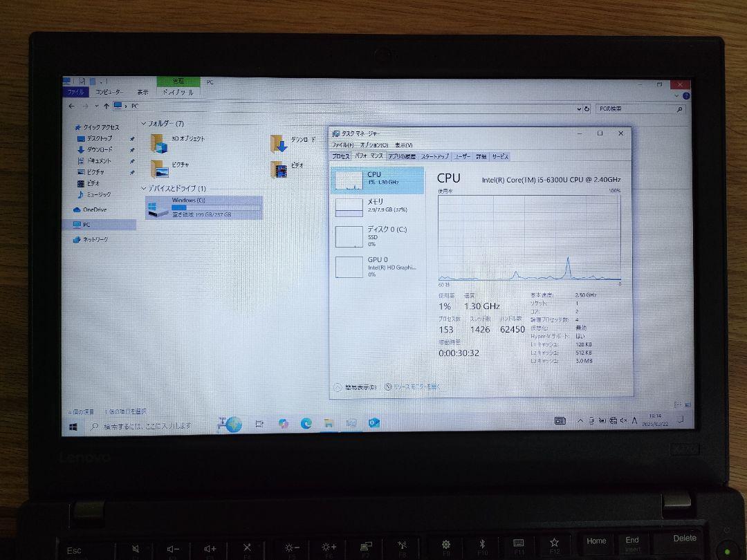Collapse the デバイスとドライブ (1) group

(143, 189)
